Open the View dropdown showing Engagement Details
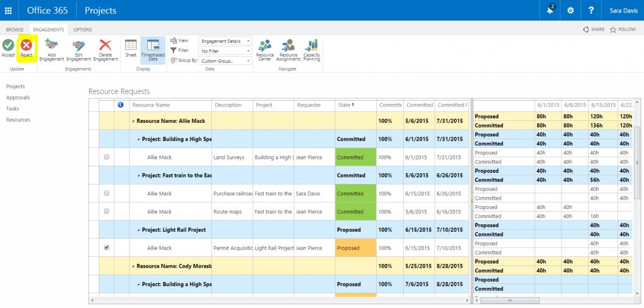This screenshot has height=308, width=644. 225,41
